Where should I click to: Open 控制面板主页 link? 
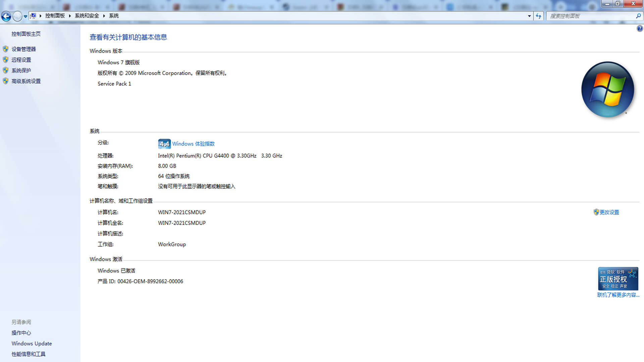click(x=26, y=34)
